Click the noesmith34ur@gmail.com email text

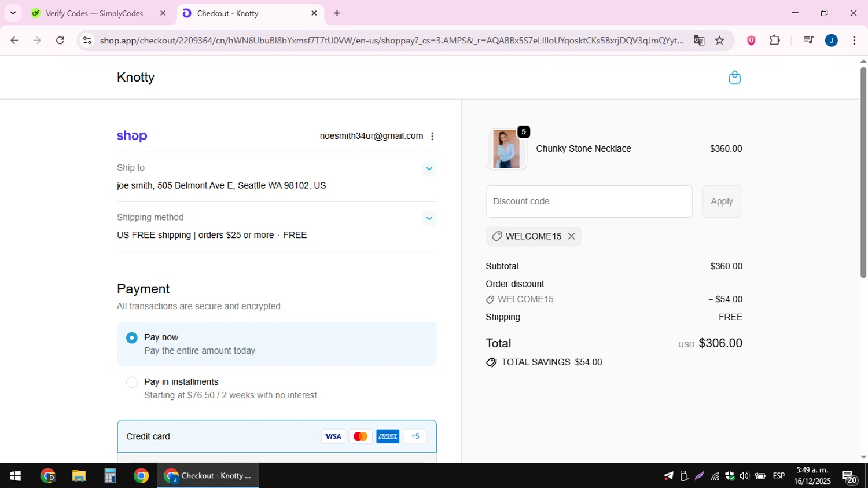click(x=372, y=136)
